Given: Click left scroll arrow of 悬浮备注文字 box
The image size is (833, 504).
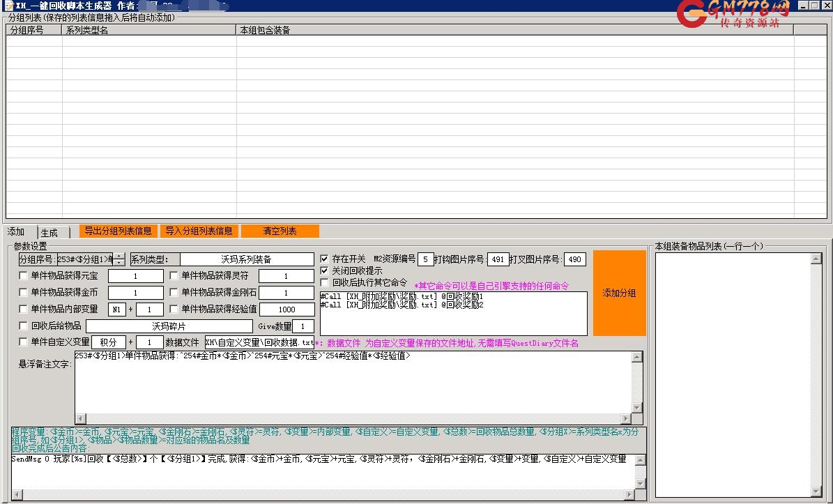Looking at the screenshot, I should [x=80, y=419].
